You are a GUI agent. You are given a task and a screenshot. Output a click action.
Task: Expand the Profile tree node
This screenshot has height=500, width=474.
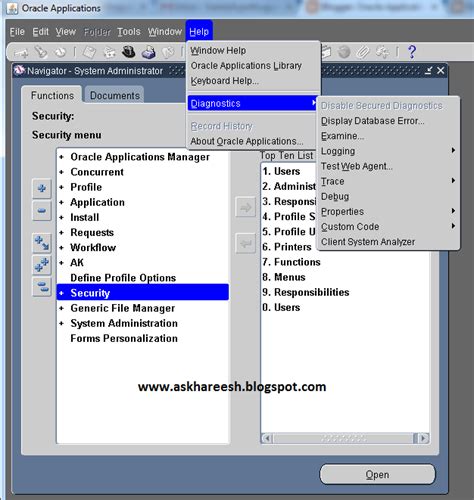tap(61, 187)
